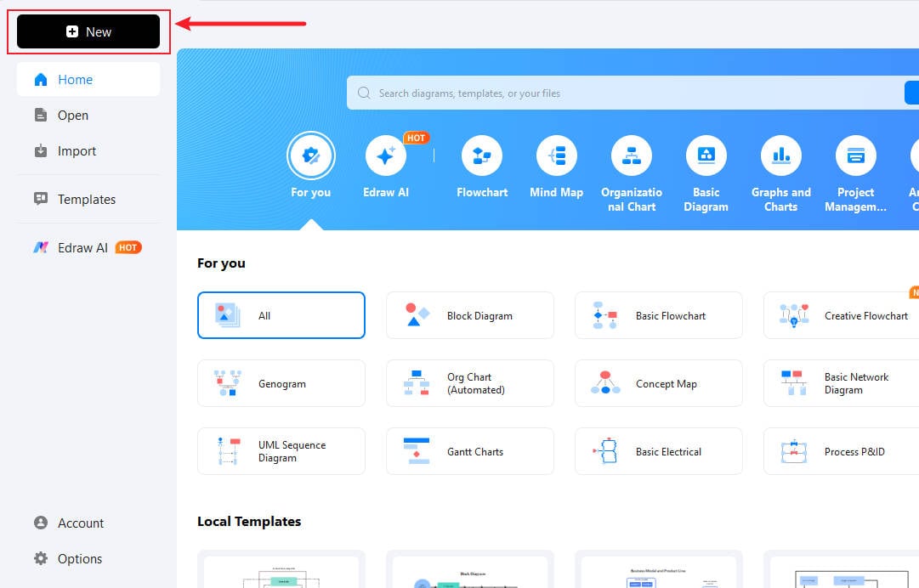Choose the Block Diagram card
Image resolution: width=919 pixels, height=588 pixels.
click(x=470, y=315)
